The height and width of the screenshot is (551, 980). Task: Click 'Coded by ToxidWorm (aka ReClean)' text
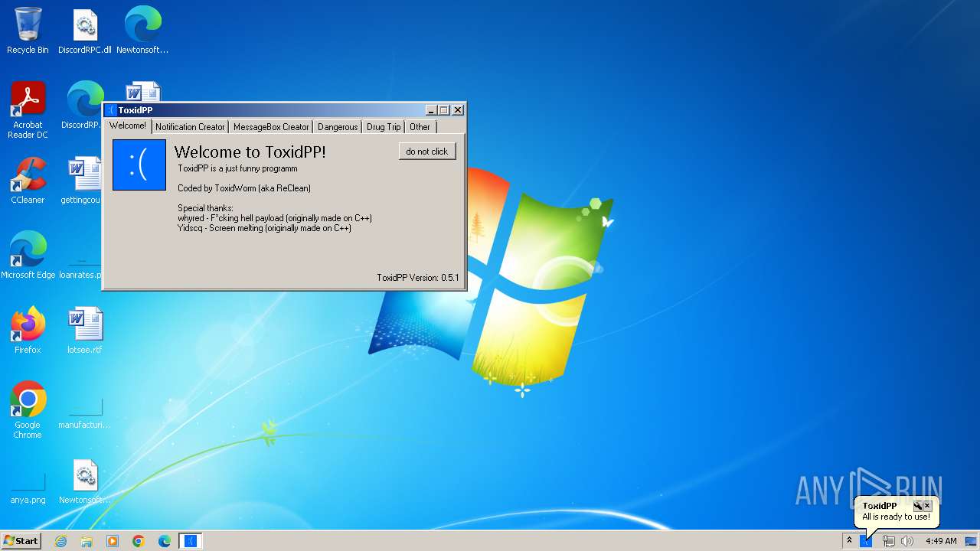click(244, 188)
